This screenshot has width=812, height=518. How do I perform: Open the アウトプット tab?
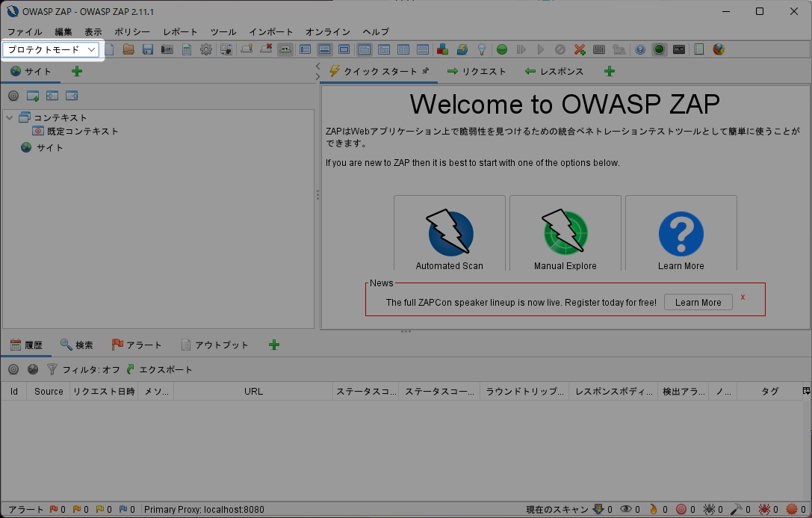click(215, 345)
